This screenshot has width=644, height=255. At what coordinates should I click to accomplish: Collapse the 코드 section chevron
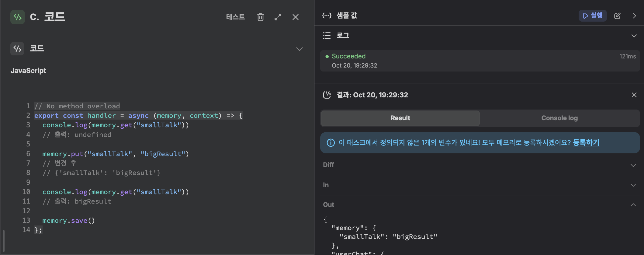[x=299, y=49]
